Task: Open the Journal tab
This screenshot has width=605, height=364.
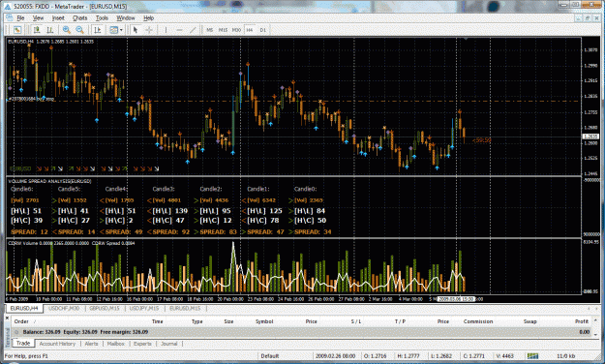Action: pyautogui.click(x=169, y=344)
